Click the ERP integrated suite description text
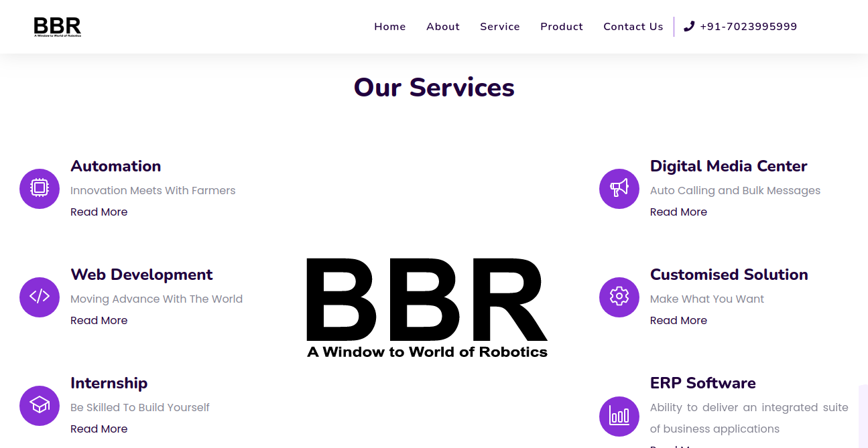The image size is (868, 448). pyautogui.click(x=749, y=418)
